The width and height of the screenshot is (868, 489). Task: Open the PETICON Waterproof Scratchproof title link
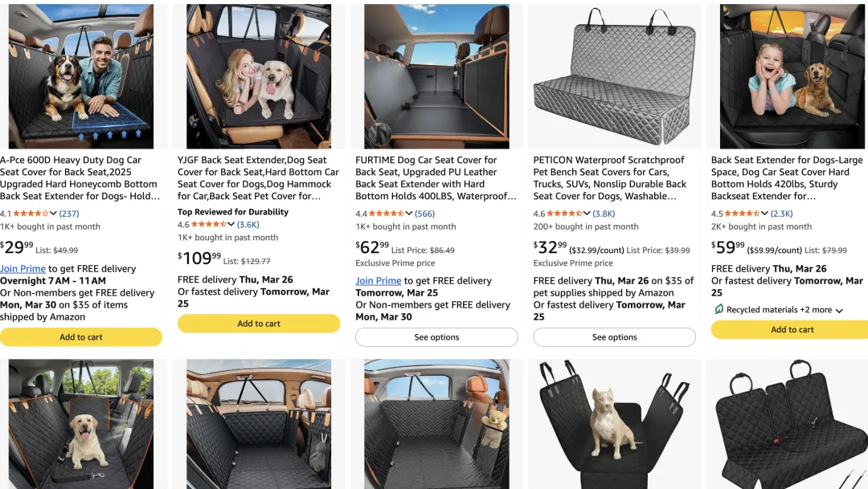608,172
